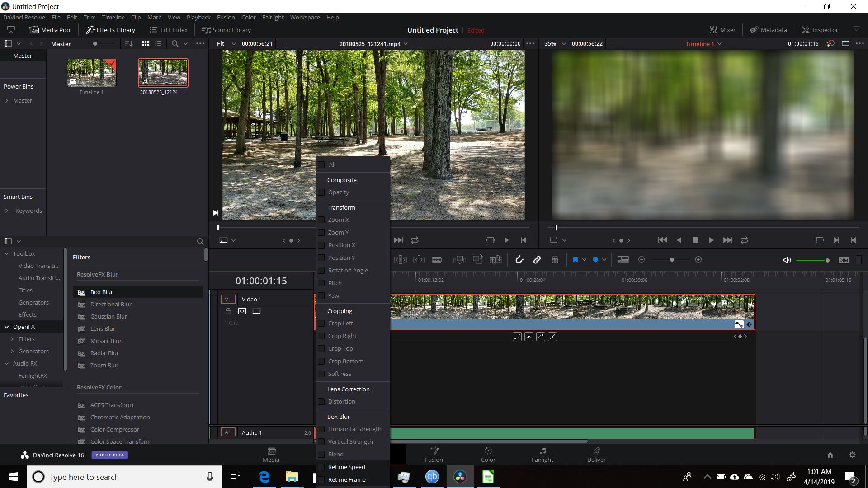The height and width of the screenshot is (488, 868).
Task: Collapse the Toolbox tree item
Action: pyautogui.click(x=7, y=253)
